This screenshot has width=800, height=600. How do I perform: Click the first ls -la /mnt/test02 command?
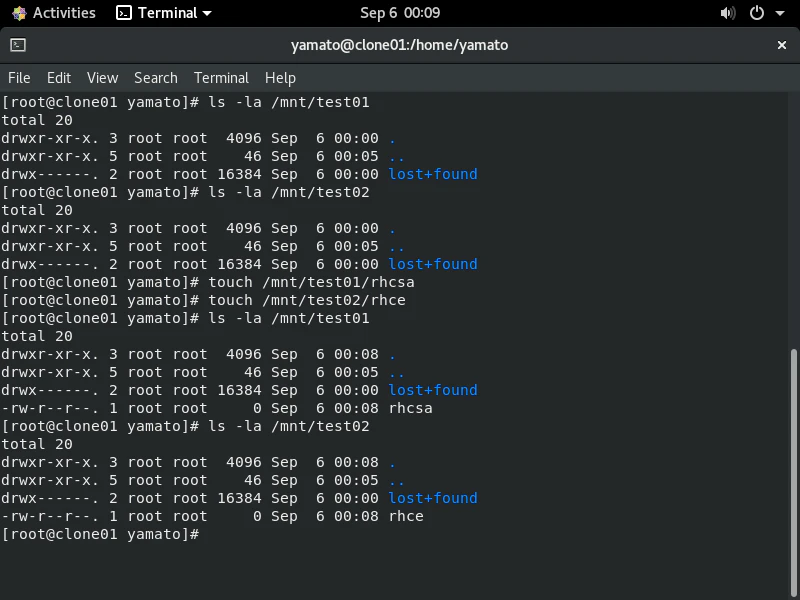click(289, 192)
